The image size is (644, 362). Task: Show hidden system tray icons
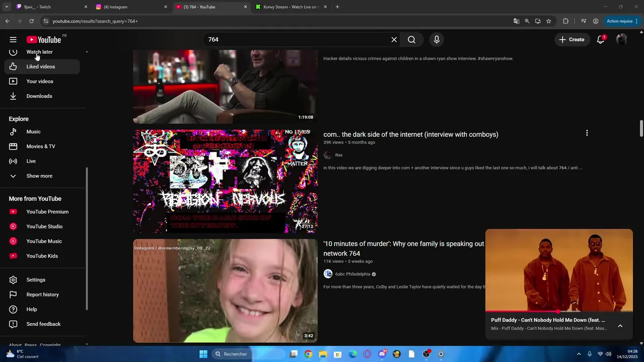click(x=579, y=354)
